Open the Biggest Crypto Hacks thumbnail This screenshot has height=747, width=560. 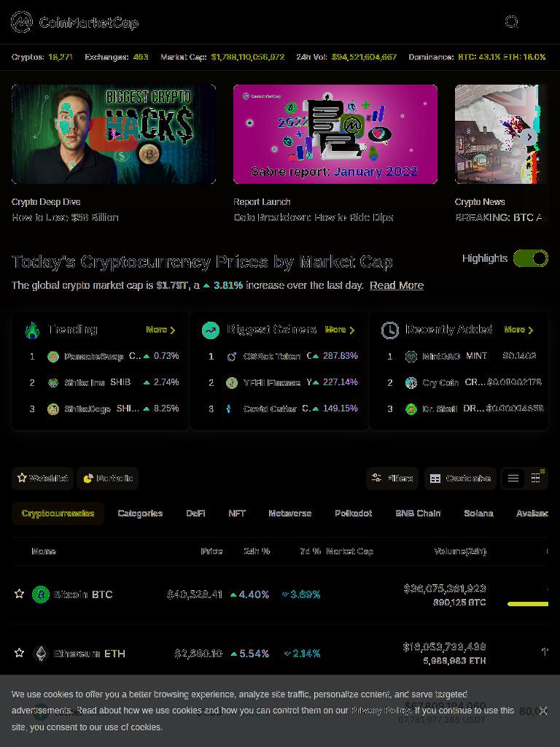coord(114,134)
